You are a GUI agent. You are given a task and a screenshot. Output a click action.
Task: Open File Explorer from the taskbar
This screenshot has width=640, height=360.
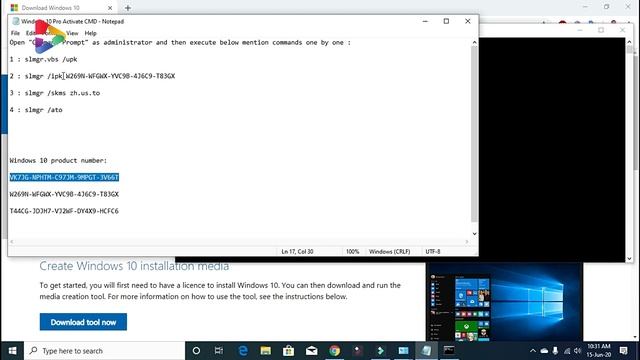(x=266, y=351)
